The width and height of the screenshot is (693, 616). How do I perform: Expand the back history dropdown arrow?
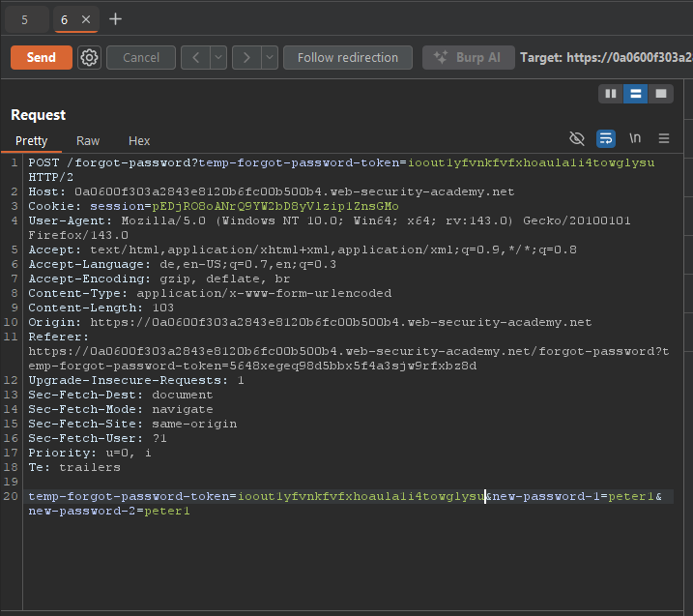pyautogui.click(x=218, y=57)
